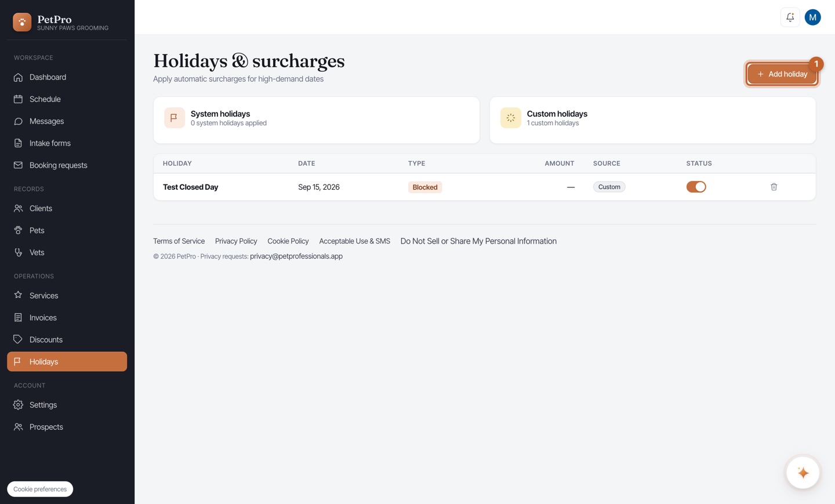
Task: Toggle Test Closed Day status switch
Action: coord(696,187)
